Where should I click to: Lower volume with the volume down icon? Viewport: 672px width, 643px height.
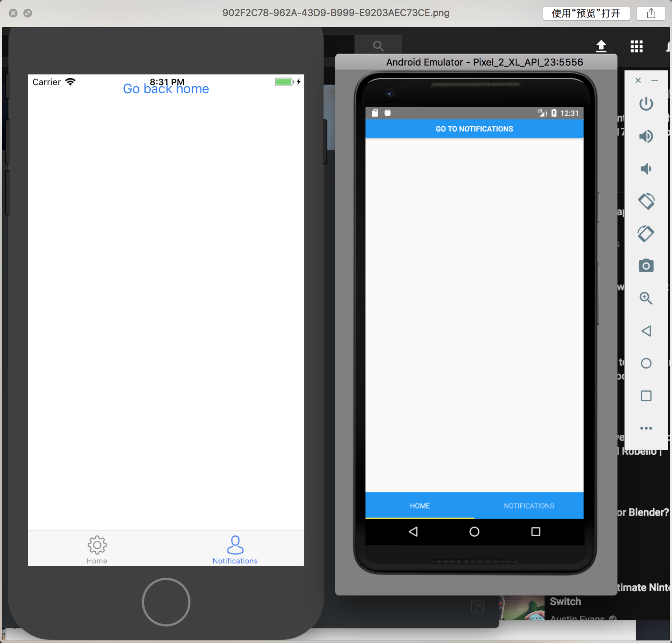click(x=646, y=169)
